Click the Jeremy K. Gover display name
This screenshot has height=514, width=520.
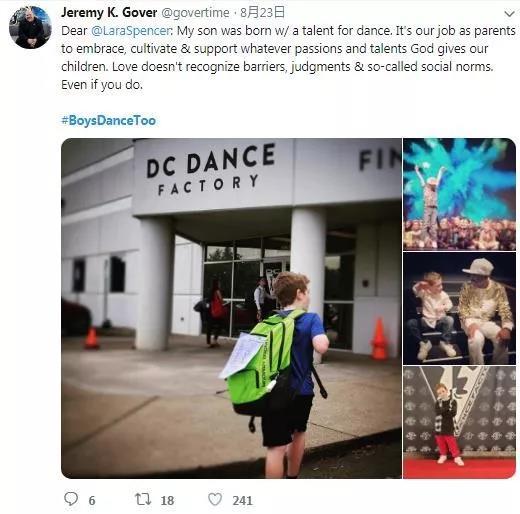pos(109,13)
